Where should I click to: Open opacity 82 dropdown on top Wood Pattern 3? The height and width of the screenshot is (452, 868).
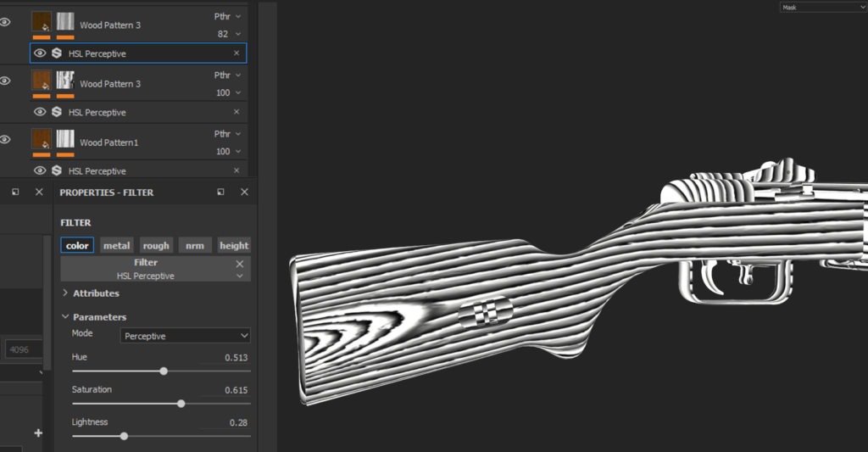229,34
